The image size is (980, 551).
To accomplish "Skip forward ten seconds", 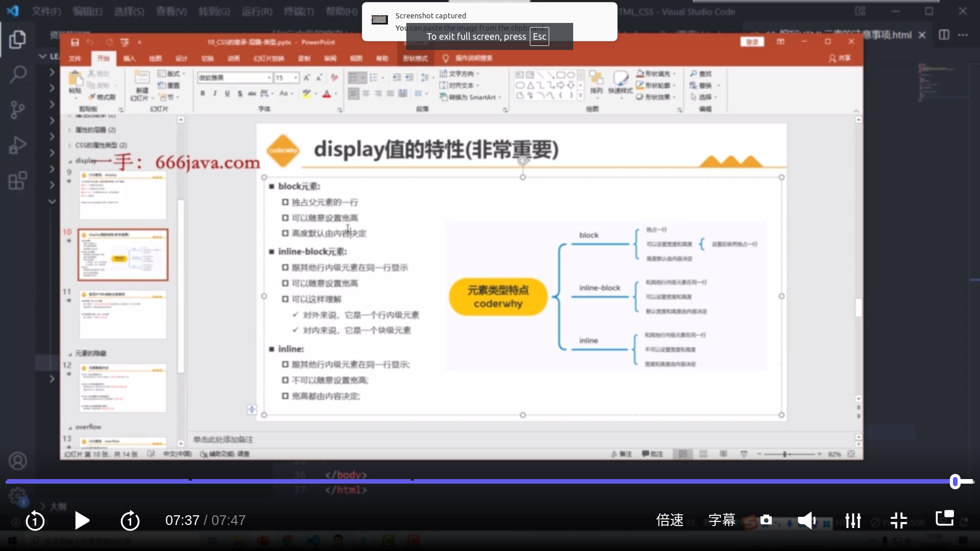I will [130, 521].
